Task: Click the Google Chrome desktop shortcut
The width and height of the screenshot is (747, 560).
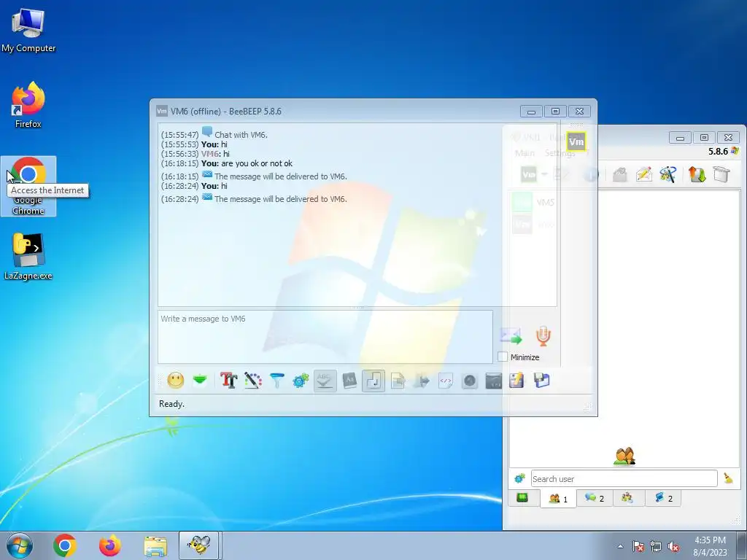Action: point(28,186)
